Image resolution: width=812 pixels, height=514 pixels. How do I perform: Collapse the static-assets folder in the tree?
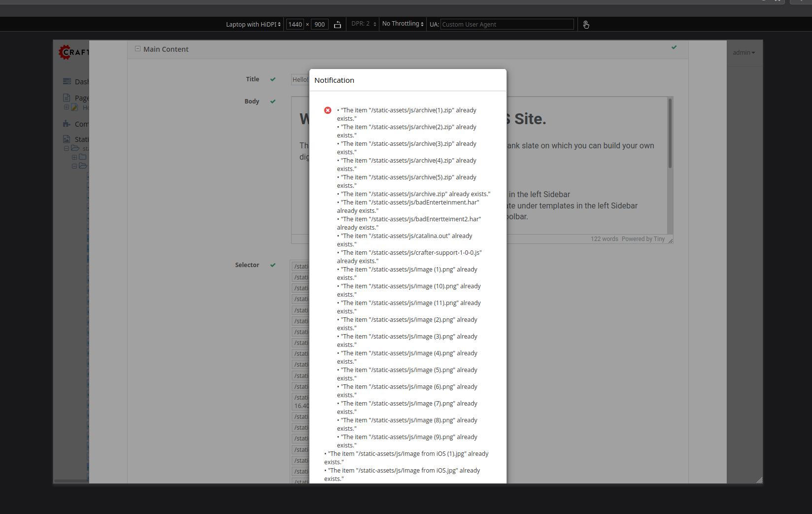click(x=67, y=148)
